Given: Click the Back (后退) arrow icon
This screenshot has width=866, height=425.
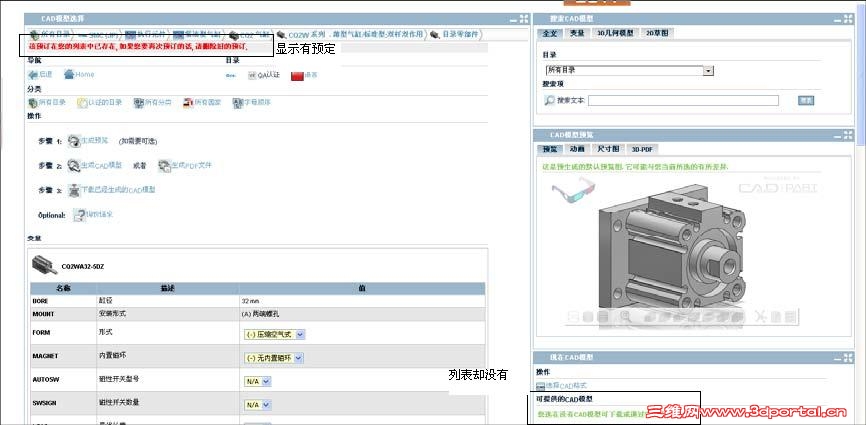Looking at the screenshot, I should 33,75.
